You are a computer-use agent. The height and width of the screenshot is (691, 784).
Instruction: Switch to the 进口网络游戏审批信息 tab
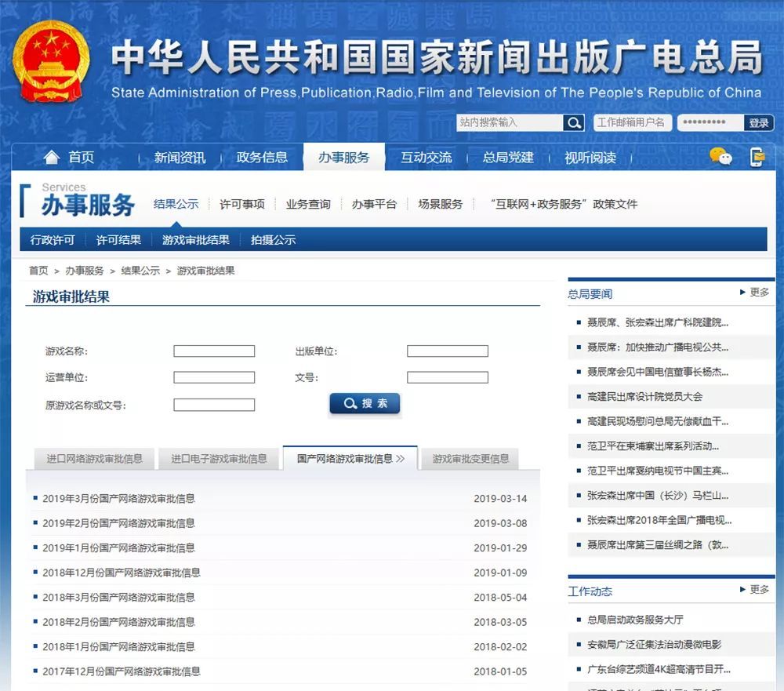coord(96,459)
